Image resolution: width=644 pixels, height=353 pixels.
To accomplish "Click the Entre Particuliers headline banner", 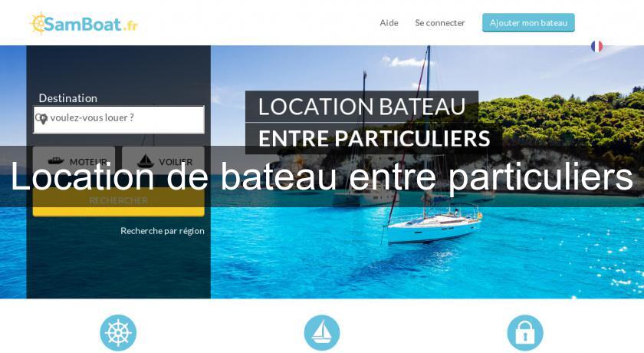I will point(374,139).
